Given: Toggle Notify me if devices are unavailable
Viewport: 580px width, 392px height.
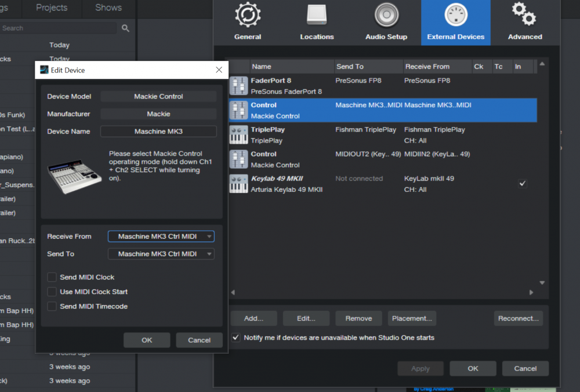Looking at the screenshot, I should click(x=235, y=337).
